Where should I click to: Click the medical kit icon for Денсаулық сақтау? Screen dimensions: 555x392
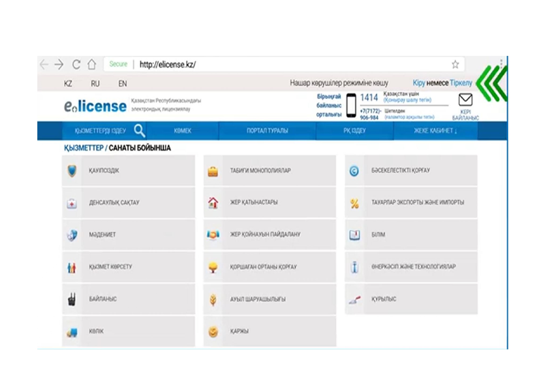pos(72,203)
